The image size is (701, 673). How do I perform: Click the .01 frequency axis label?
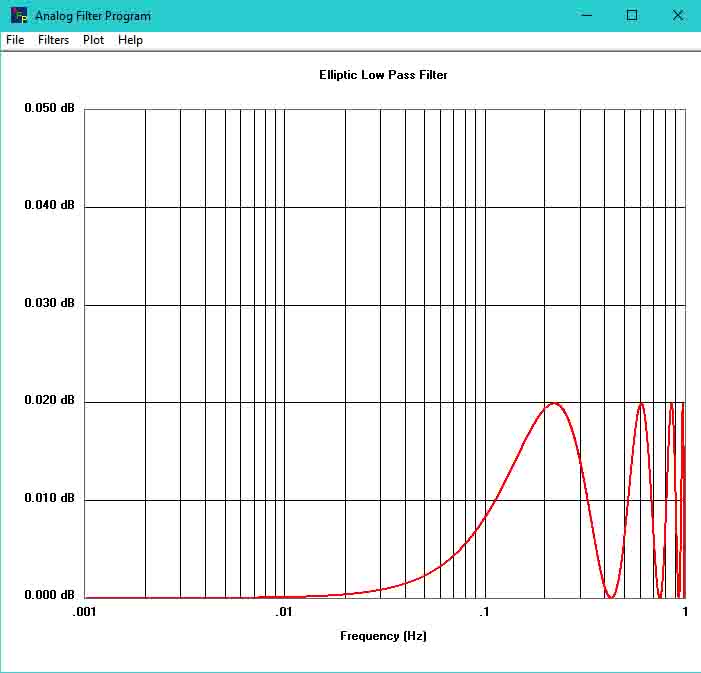283,612
